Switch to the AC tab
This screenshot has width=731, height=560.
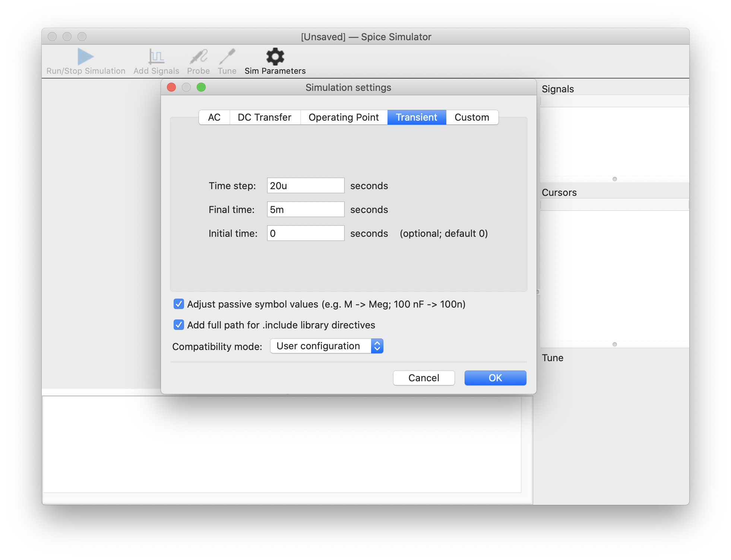click(214, 117)
